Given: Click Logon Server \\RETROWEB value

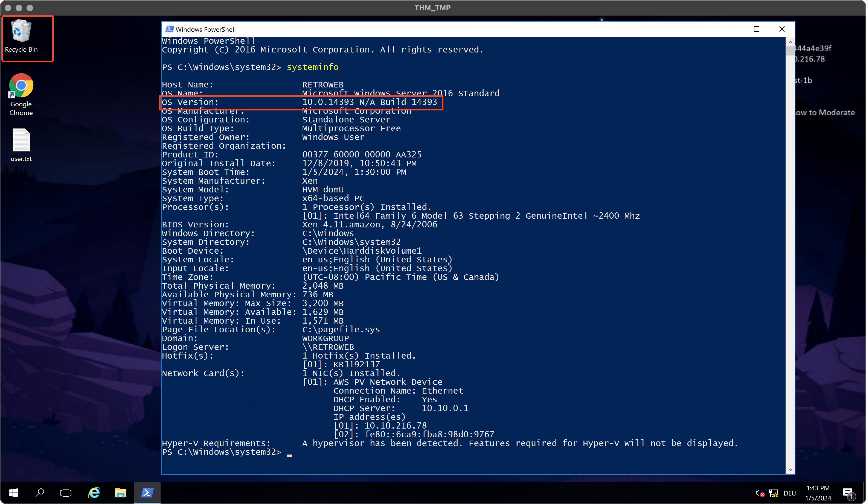Looking at the screenshot, I should pyautogui.click(x=328, y=347).
